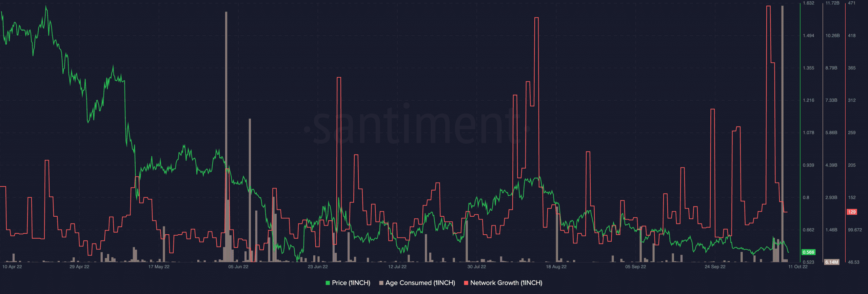Click the 7.33B age consumed axis value
This screenshot has height=294, width=868.
point(831,100)
